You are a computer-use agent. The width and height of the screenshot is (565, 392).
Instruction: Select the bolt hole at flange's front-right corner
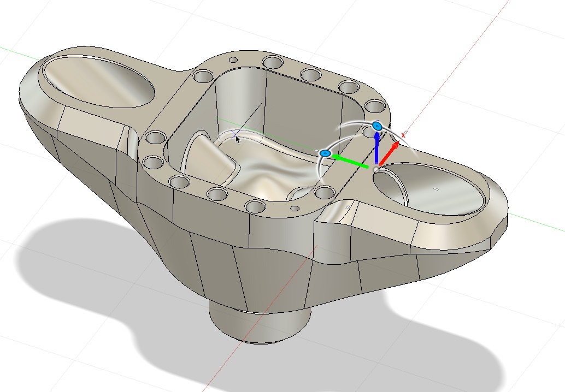tap(325, 192)
